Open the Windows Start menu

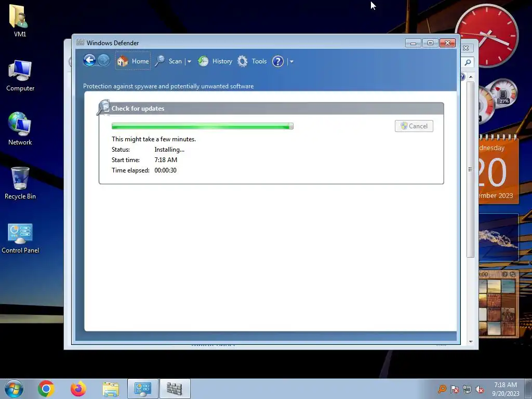click(x=14, y=389)
